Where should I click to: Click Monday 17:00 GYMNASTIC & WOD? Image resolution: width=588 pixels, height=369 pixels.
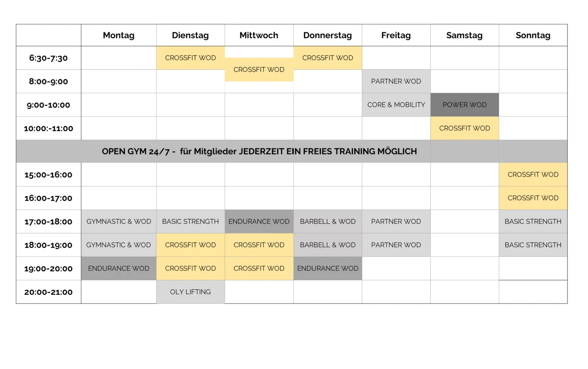118,222
